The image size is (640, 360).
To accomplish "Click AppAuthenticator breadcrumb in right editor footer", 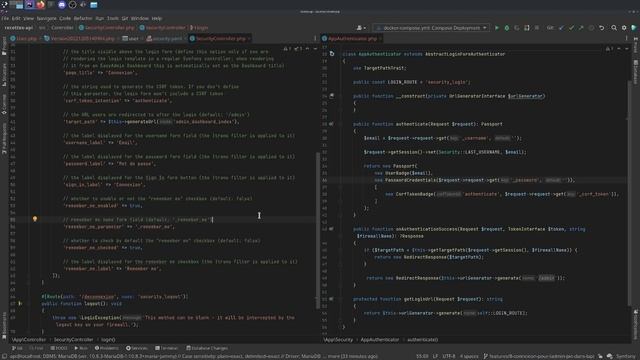I will 380,340.
